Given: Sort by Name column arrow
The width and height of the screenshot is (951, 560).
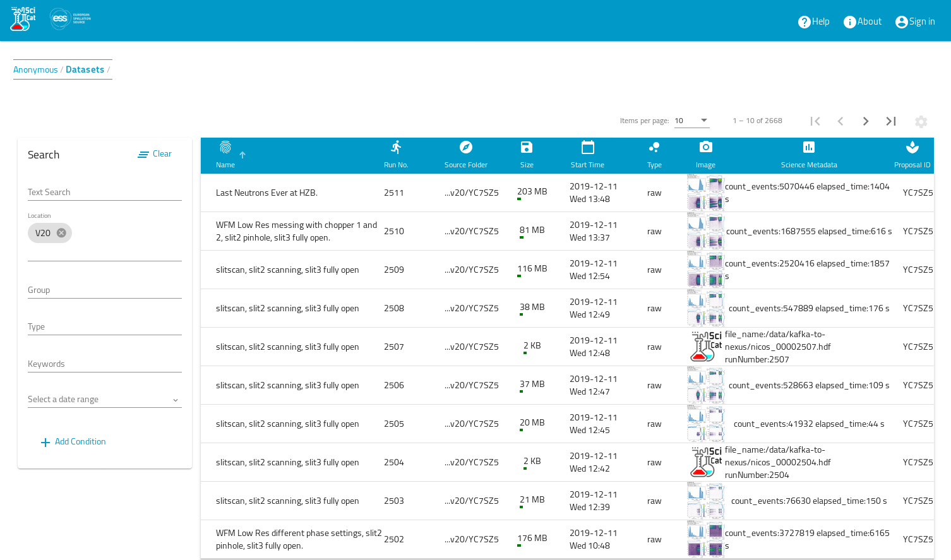Looking at the screenshot, I should tap(242, 155).
